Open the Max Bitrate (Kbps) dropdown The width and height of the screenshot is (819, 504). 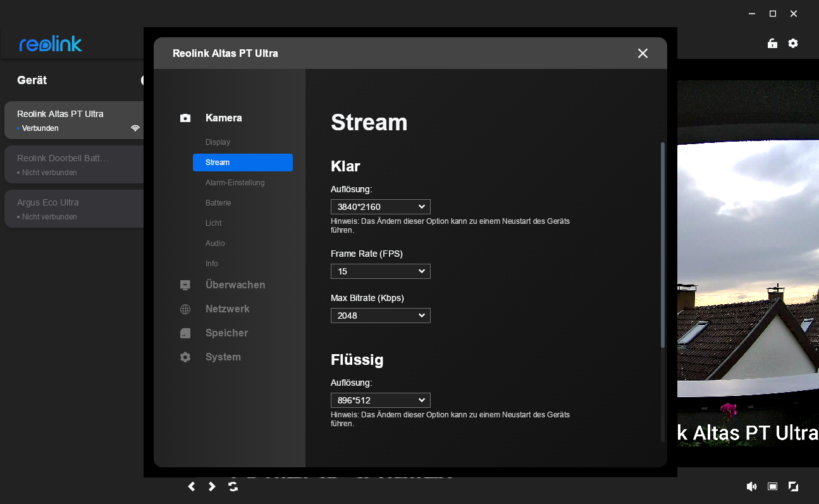click(x=380, y=316)
